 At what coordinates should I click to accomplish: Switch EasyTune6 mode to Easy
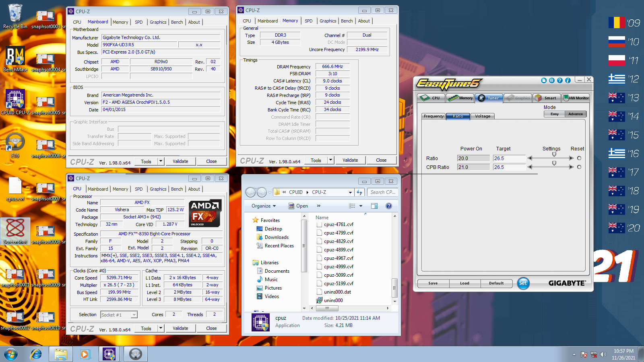(555, 114)
